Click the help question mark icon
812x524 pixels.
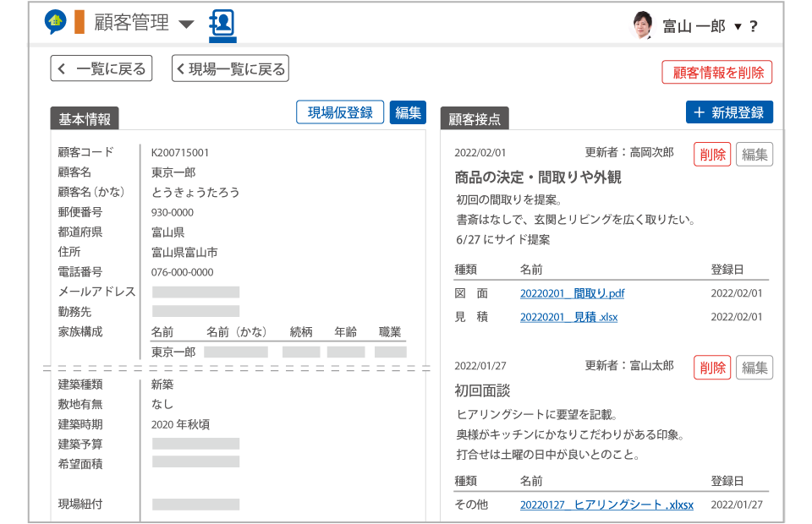[753, 25]
